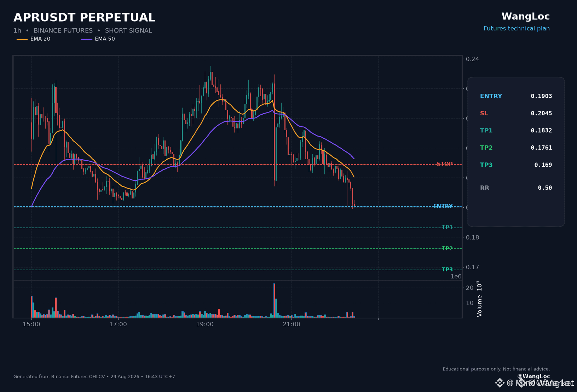Click the "Educational purpose only. Not financial advice." disclaimer
The width and height of the screenshot is (577, 392).
496,369
